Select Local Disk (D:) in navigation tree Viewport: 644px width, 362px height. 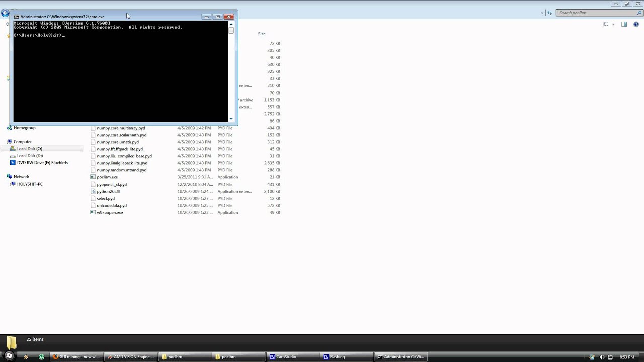pyautogui.click(x=30, y=156)
